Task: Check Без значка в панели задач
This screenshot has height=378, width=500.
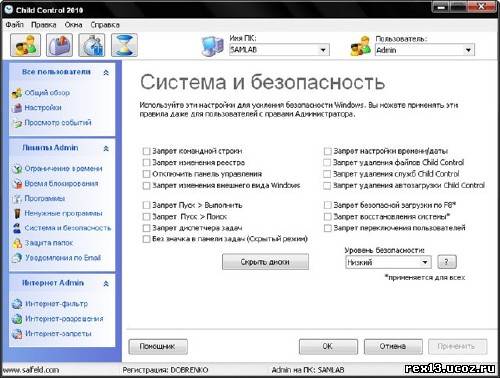Action: coord(146,239)
